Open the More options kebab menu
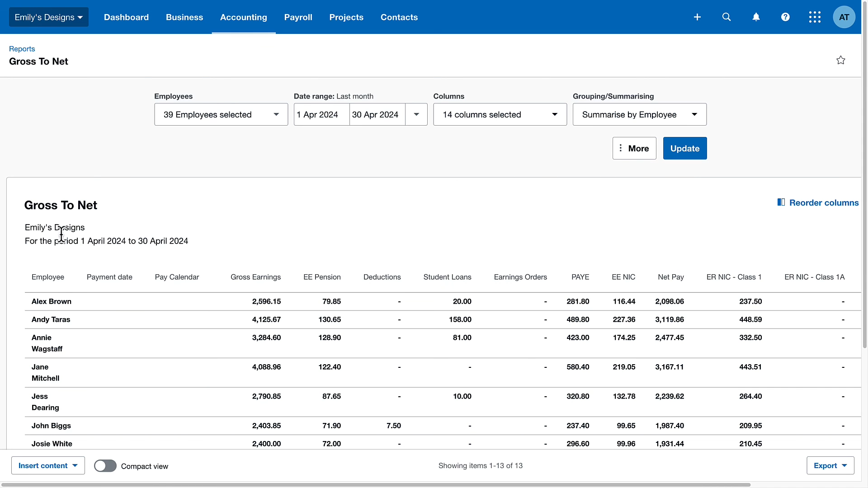Image resolution: width=868 pixels, height=488 pixels. point(634,148)
